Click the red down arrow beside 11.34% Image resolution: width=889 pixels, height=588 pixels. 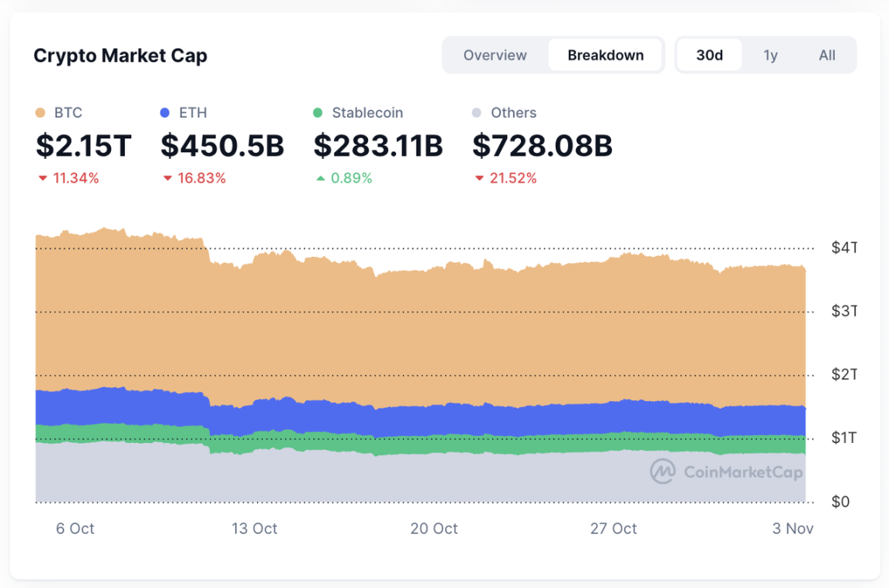42,179
